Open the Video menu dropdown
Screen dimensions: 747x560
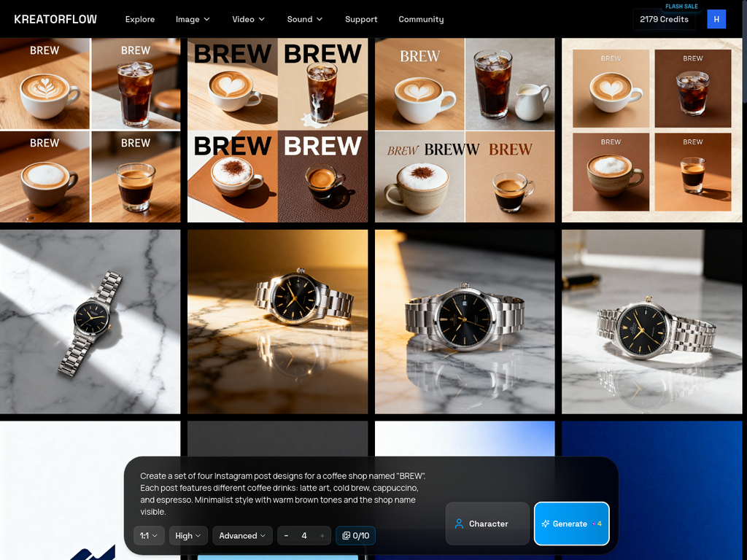(x=248, y=19)
